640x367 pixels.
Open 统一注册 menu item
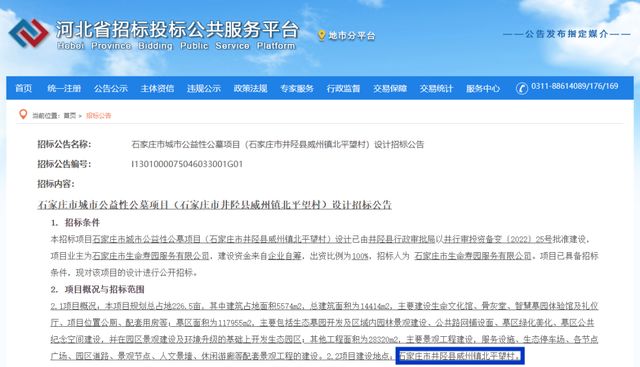64,88
